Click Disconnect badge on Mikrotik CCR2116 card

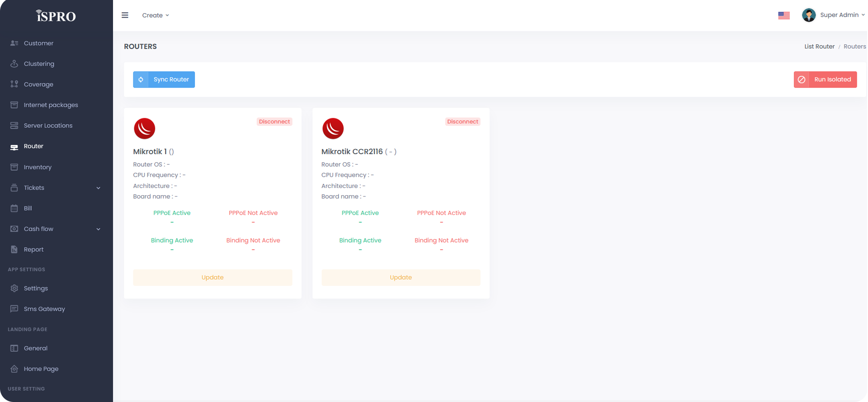click(462, 122)
